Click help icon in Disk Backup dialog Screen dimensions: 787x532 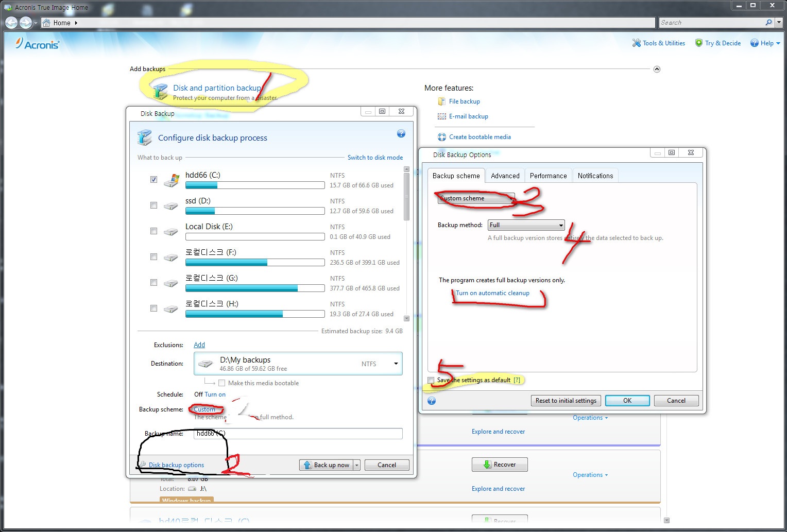401,134
